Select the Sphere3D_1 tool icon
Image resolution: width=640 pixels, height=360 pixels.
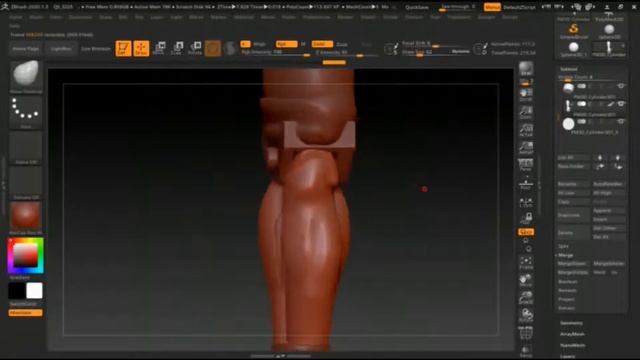[x=573, y=49]
